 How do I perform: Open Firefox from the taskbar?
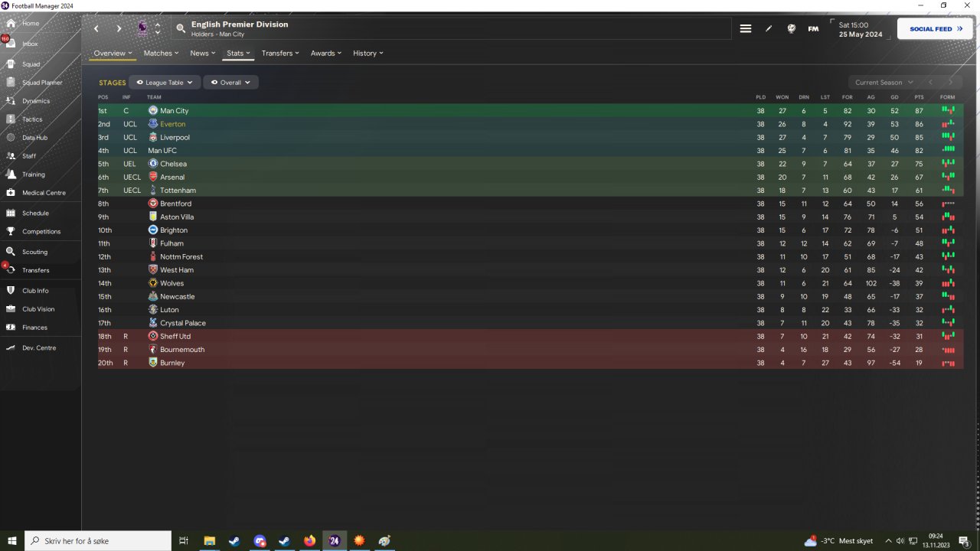pyautogui.click(x=309, y=541)
